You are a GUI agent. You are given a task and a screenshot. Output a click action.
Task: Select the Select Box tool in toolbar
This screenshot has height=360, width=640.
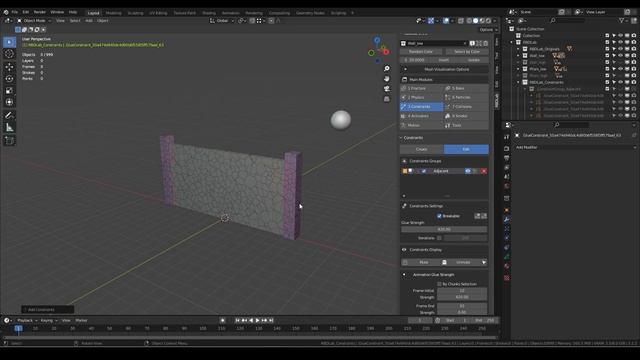[x=9, y=42]
